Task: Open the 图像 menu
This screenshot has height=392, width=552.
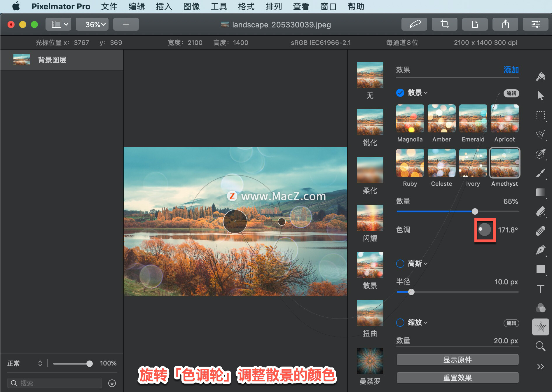Action: tap(191, 6)
